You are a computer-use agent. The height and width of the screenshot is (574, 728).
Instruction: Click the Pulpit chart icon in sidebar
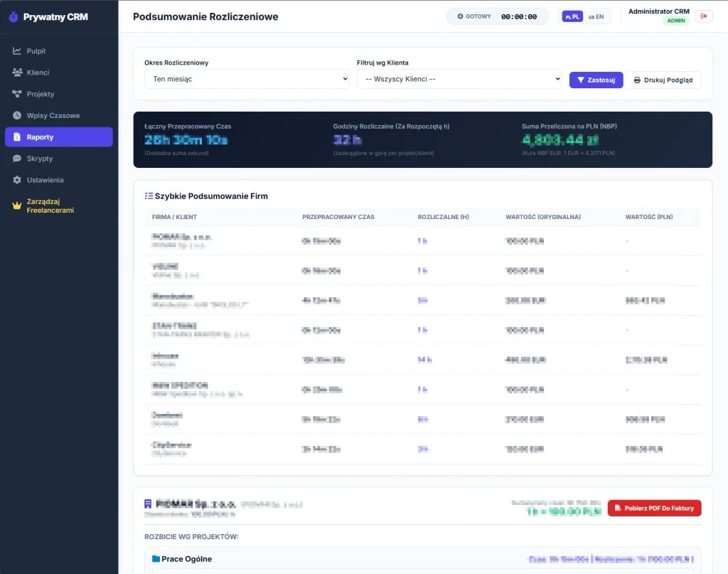click(17, 51)
